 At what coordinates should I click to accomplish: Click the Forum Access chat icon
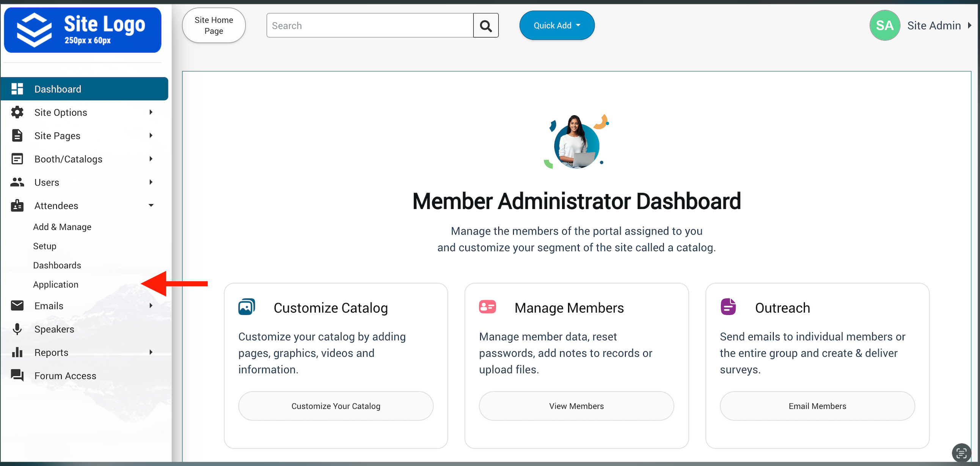pos(17,375)
